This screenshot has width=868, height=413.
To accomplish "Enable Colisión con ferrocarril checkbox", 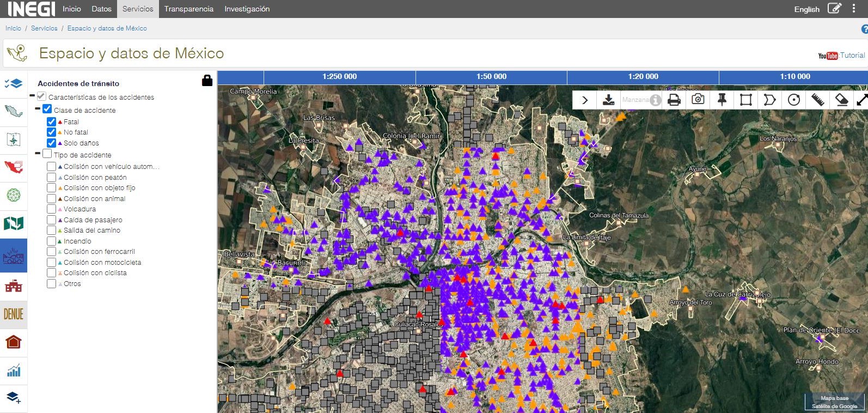I will pyautogui.click(x=51, y=251).
